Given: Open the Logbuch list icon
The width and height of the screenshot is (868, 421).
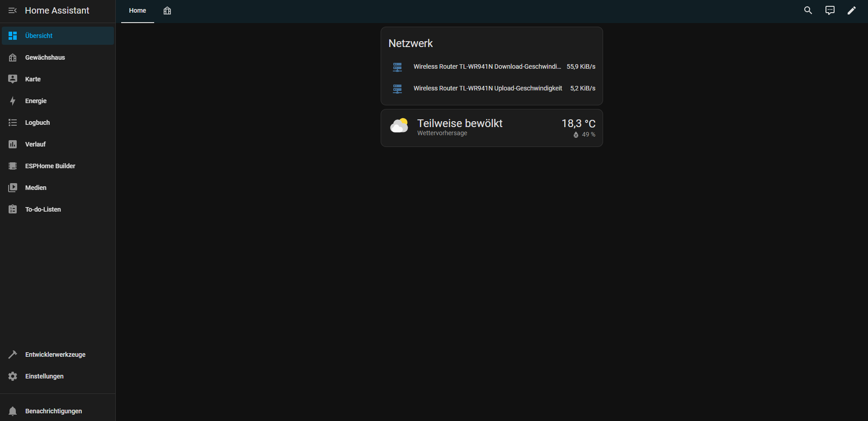Looking at the screenshot, I should tap(13, 123).
